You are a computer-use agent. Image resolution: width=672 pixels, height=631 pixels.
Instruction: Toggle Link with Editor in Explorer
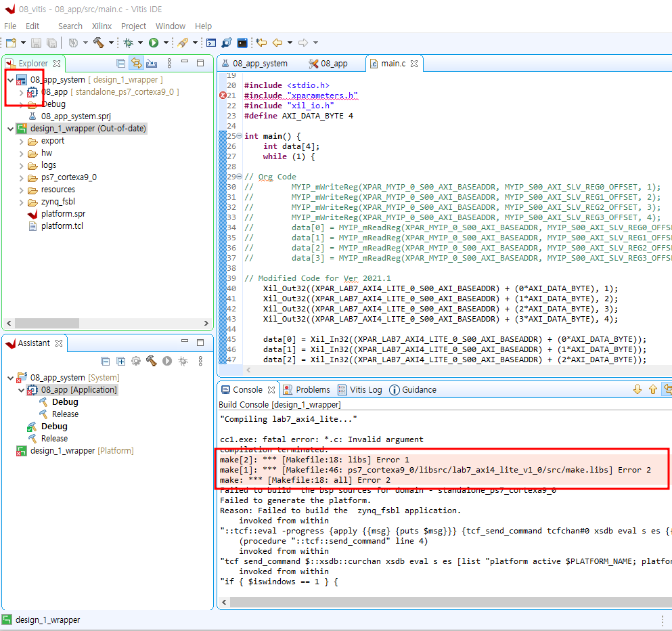136,64
